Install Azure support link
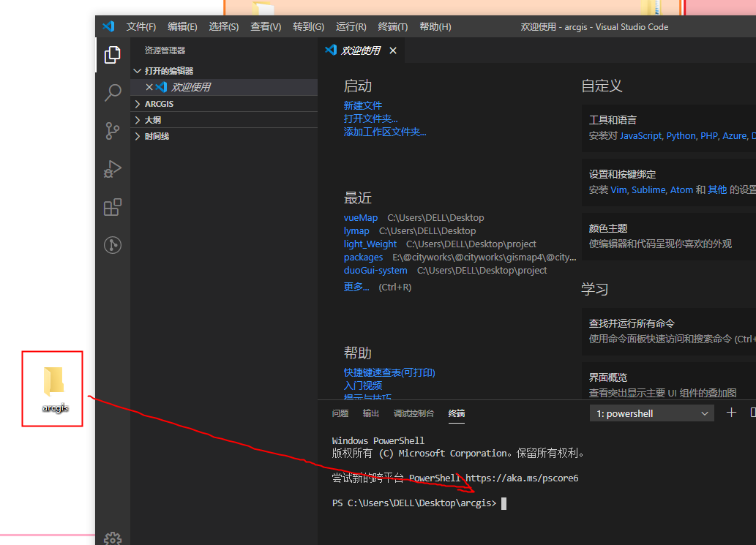Image resolution: width=756 pixels, height=545 pixels. (x=734, y=136)
